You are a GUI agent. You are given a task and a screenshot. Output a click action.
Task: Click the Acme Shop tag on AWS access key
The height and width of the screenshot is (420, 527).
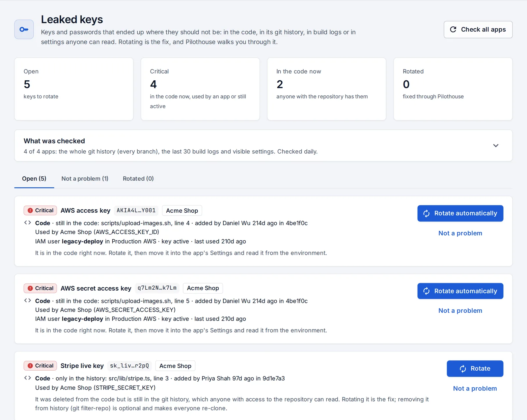click(x=182, y=211)
